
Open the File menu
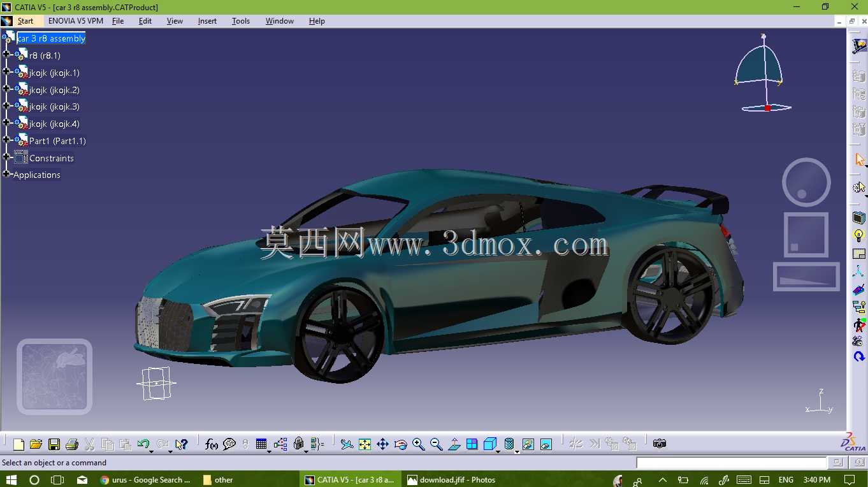coord(118,21)
